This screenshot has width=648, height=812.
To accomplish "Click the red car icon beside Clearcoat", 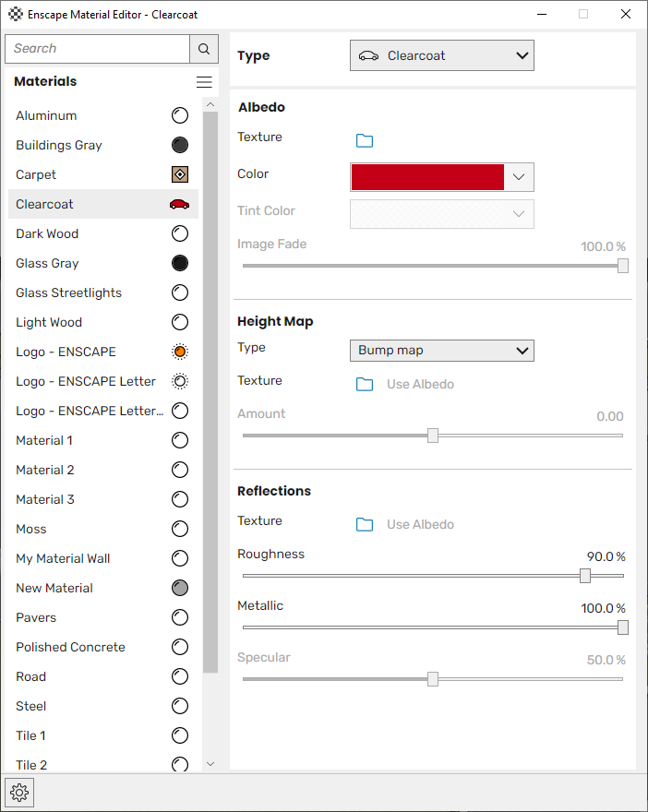I will click(179, 204).
